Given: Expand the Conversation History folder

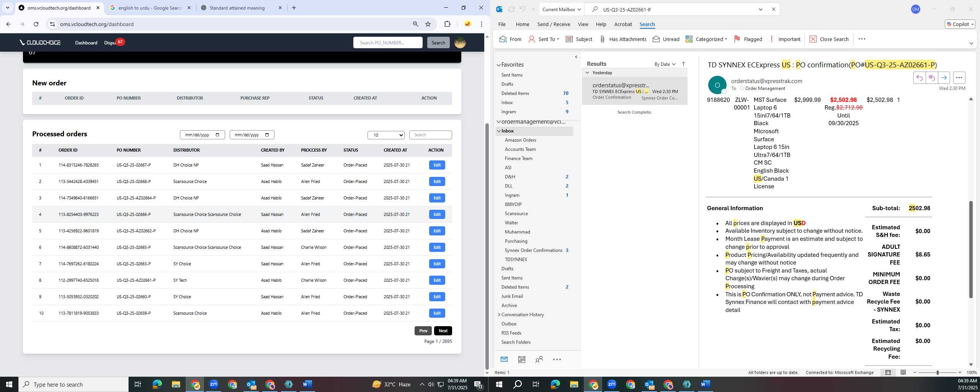Looking at the screenshot, I should point(499,315).
